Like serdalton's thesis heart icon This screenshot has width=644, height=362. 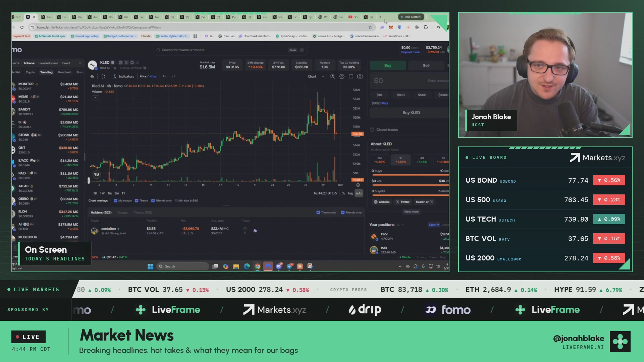245,229
